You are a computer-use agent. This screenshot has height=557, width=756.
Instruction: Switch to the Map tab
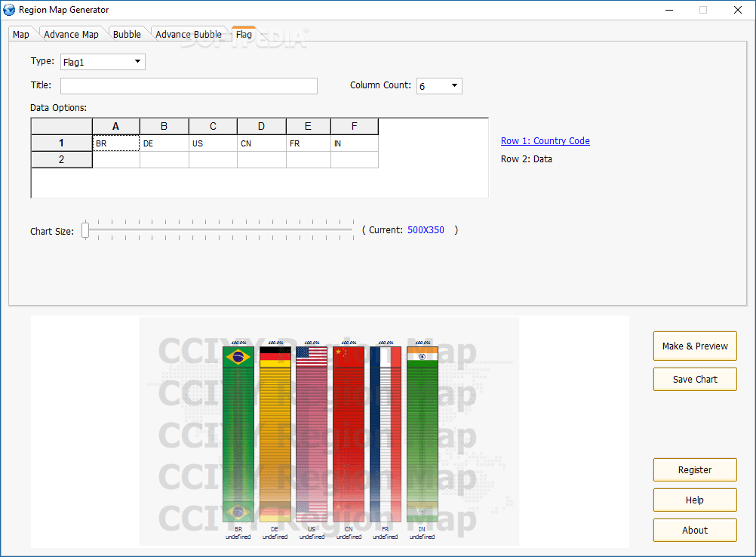click(x=20, y=34)
